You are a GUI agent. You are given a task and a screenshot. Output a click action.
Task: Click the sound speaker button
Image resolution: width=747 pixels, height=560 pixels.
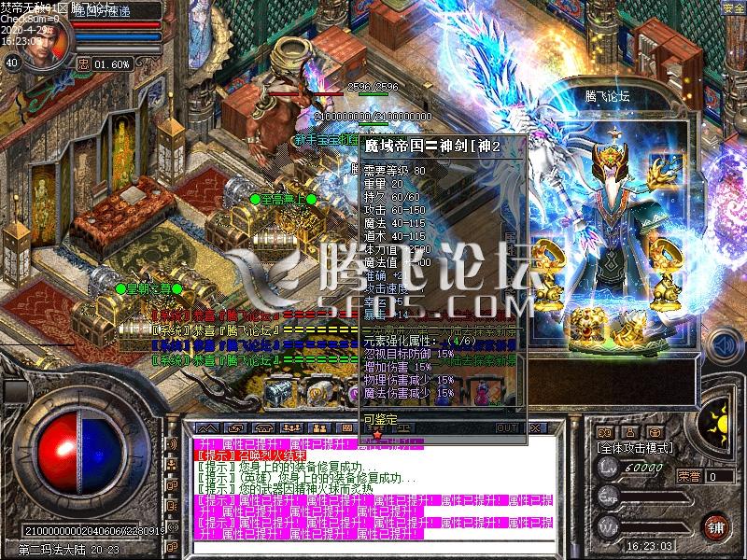click(x=725, y=346)
